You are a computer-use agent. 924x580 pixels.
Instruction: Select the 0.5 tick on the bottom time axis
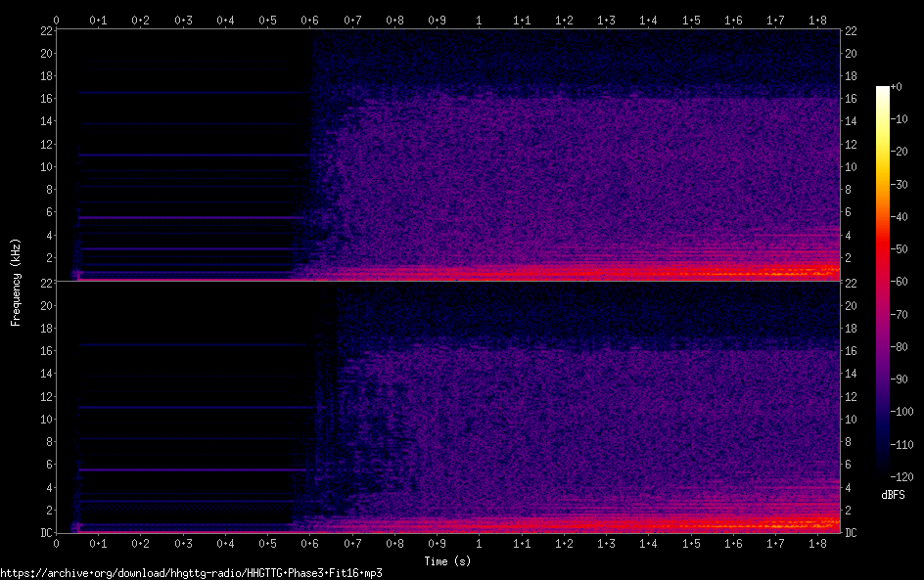(267, 542)
